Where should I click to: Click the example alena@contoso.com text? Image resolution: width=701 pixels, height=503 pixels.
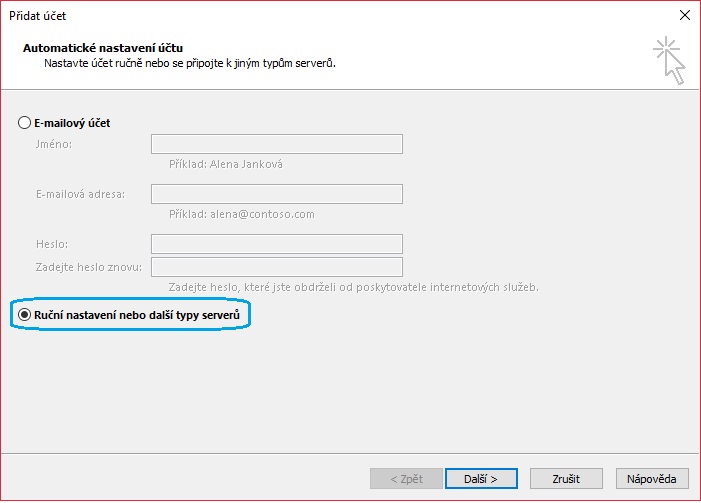coord(234,214)
